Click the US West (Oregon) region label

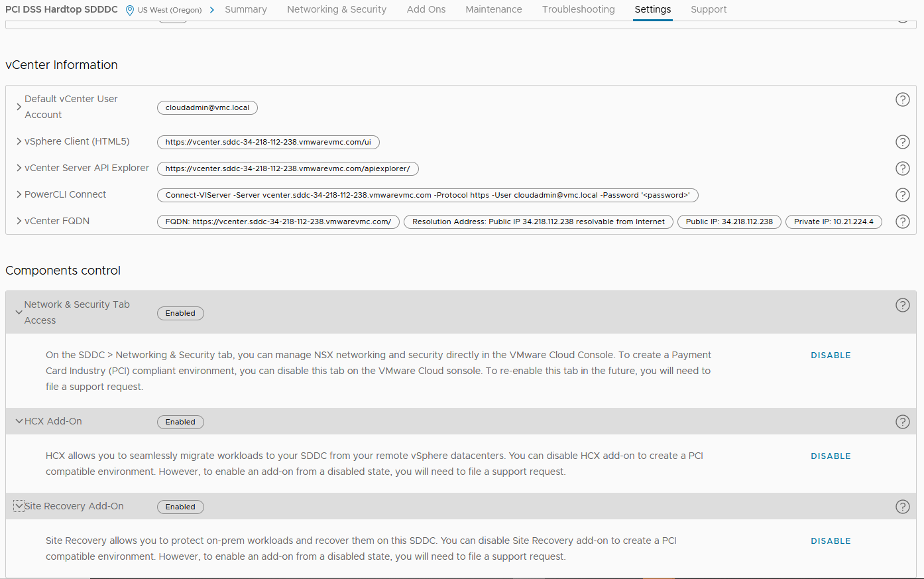pos(170,10)
